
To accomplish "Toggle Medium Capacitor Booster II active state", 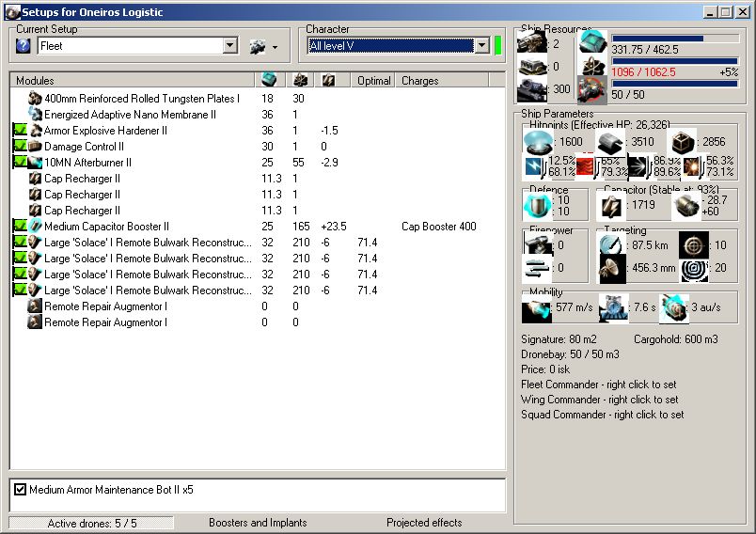I will pos(20,226).
